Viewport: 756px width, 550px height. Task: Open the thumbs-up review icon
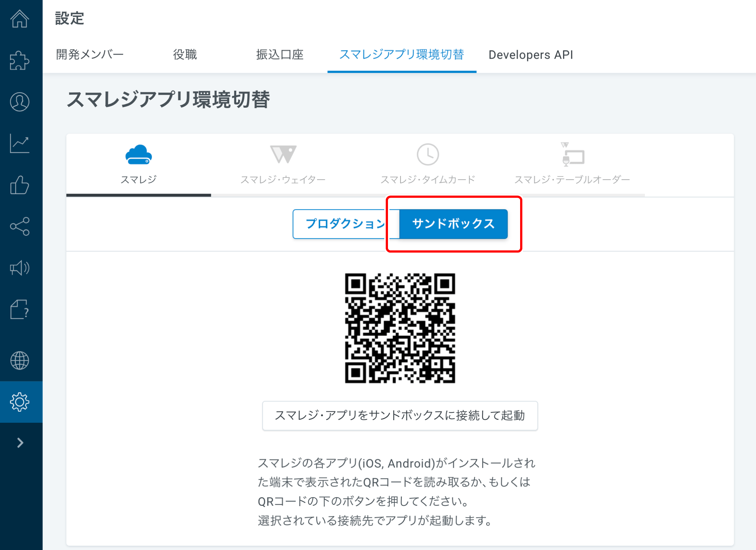point(20,185)
